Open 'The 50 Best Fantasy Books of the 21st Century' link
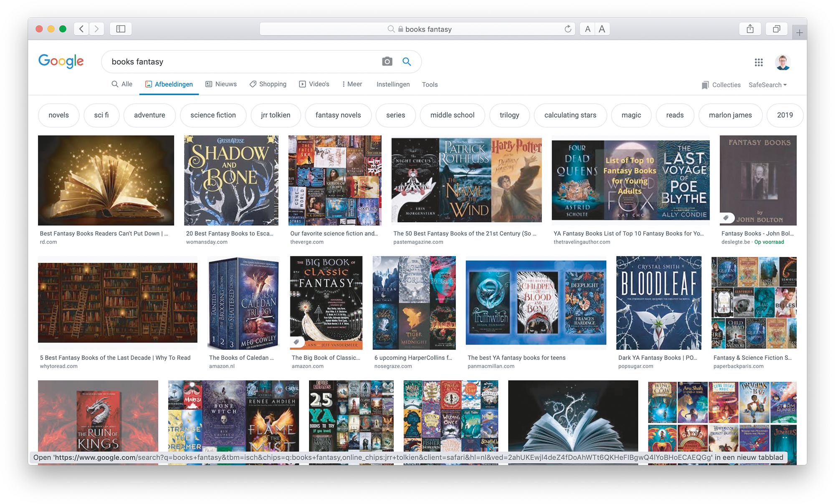Screen dimensions: 835x504 pyautogui.click(x=465, y=234)
